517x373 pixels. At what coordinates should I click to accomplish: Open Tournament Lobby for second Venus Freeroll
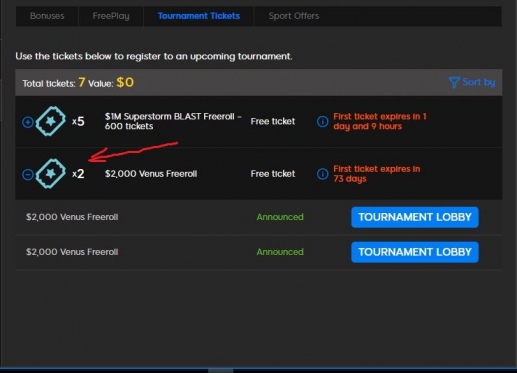pos(415,252)
